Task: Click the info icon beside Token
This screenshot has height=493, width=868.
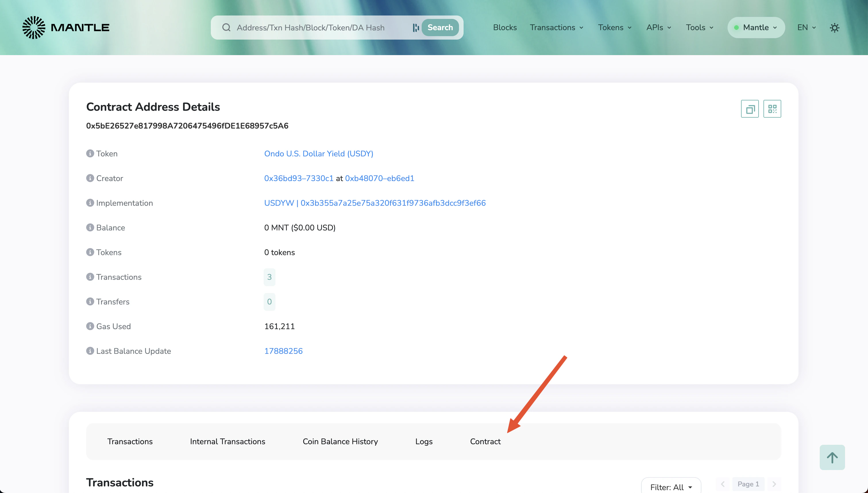Action: [90, 154]
